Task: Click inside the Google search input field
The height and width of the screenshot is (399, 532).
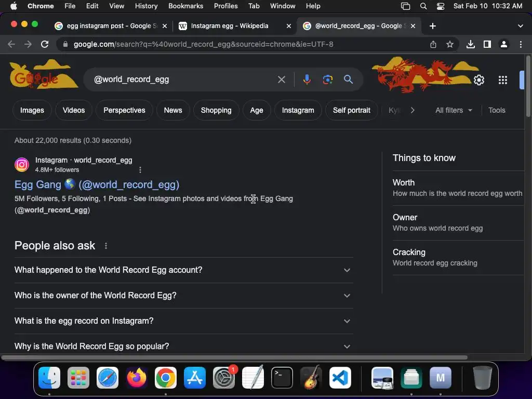Action: pos(183,79)
